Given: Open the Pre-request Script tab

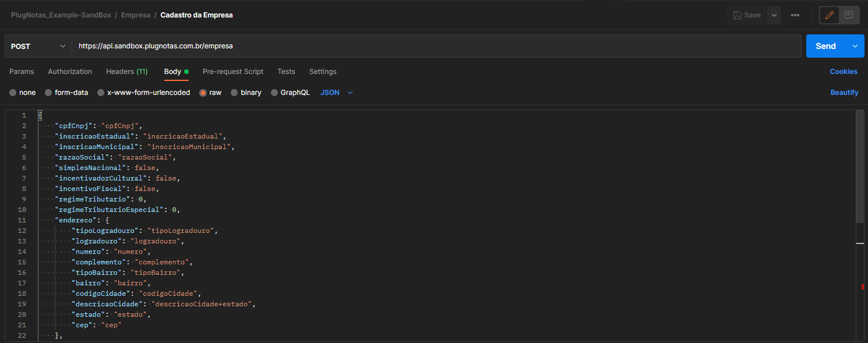Looking at the screenshot, I should pos(233,72).
